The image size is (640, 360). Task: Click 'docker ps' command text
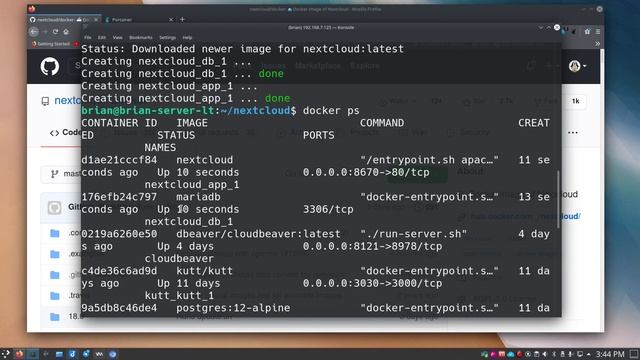pyautogui.click(x=331, y=111)
